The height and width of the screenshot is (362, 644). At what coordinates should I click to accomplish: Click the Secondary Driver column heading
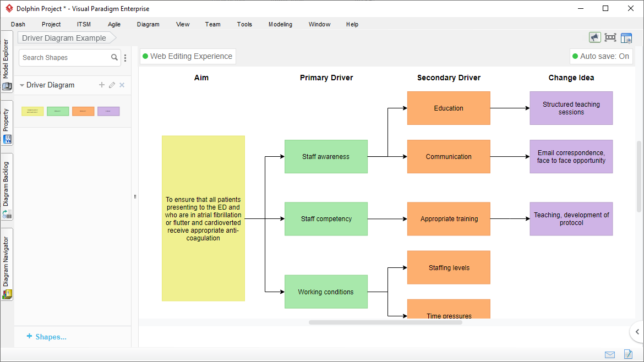449,78
